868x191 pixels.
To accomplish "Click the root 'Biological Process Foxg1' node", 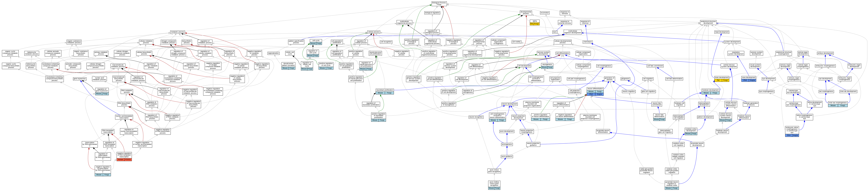I will pos(439,4).
